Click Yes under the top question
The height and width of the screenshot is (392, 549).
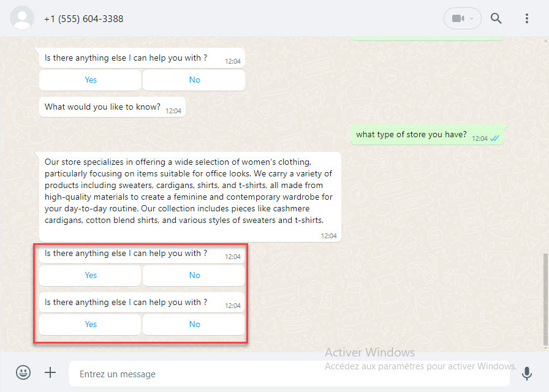coord(90,80)
